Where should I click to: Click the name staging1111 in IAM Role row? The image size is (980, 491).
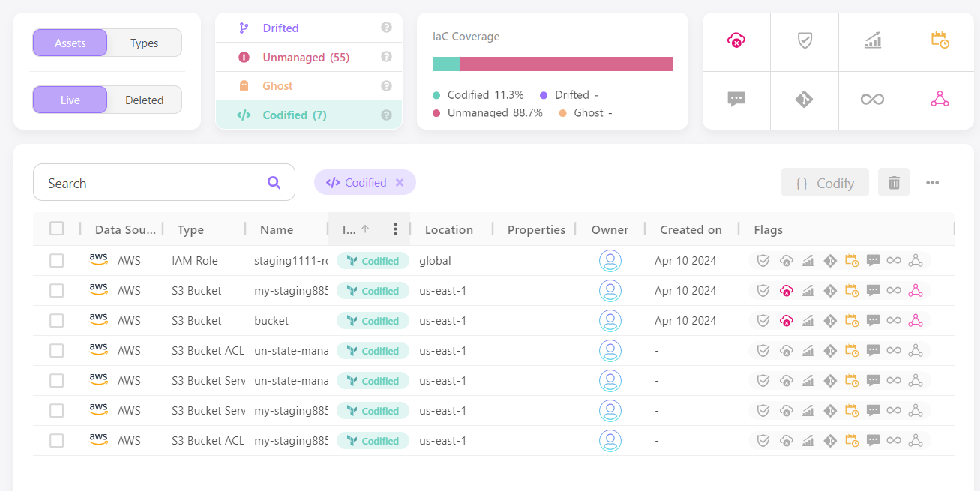click(x=291, y=261)
